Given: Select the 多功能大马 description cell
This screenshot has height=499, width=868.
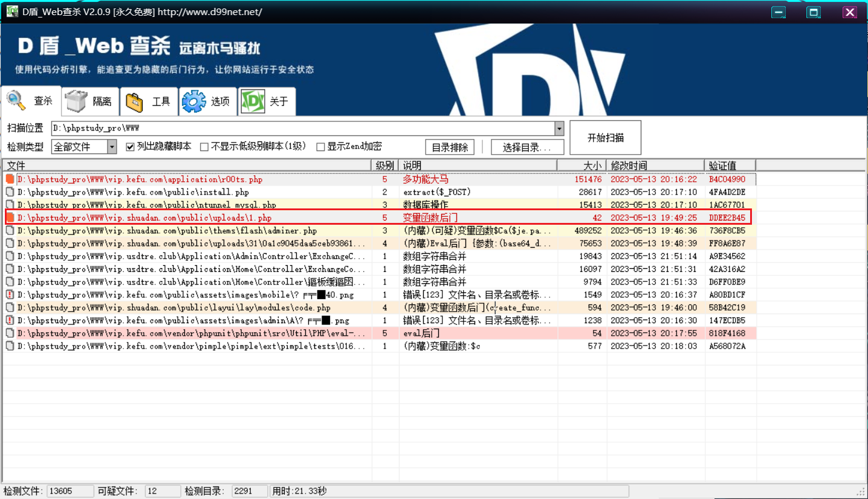Looking at the screenshot, I should tap(426, 179).
